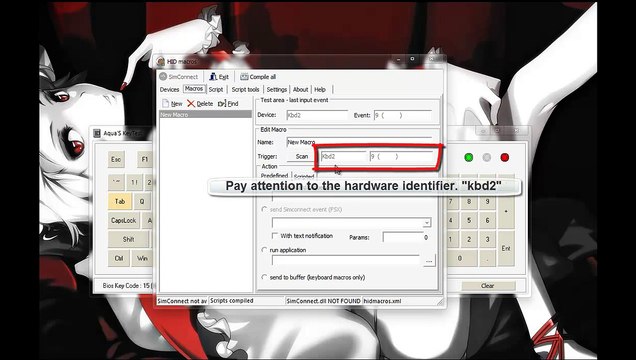
Task: Click the 'Bios Key Code' status text
Action: [126, 286]
